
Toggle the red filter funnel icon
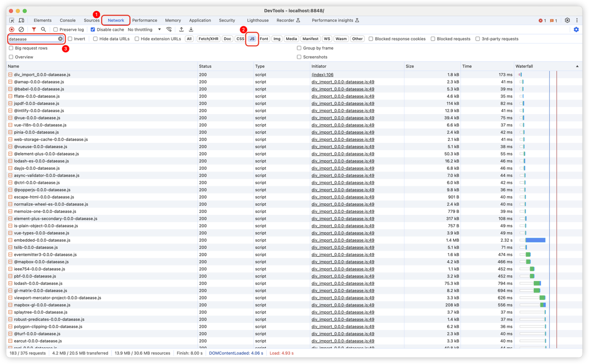coord(34,29)
